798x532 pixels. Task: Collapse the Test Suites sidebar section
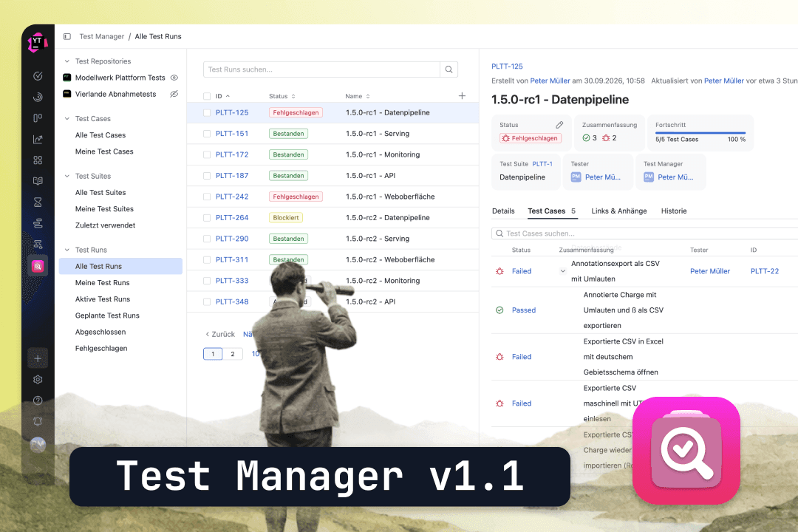(66, 176)
